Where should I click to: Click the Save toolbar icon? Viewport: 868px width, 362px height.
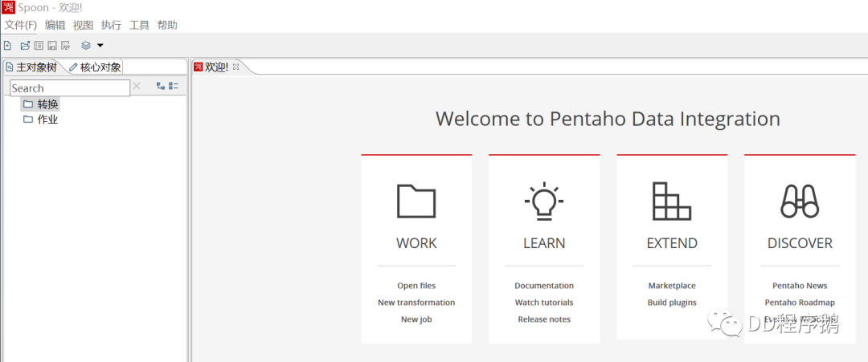pyautogui.click(x=52, y=45)
